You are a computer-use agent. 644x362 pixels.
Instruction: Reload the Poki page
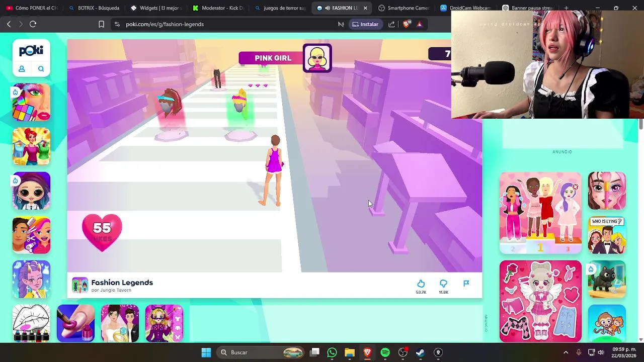tap(33, 24)
